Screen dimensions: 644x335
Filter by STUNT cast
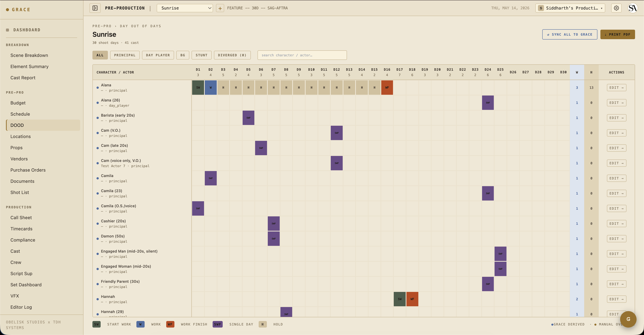click(x=201, y=55)
